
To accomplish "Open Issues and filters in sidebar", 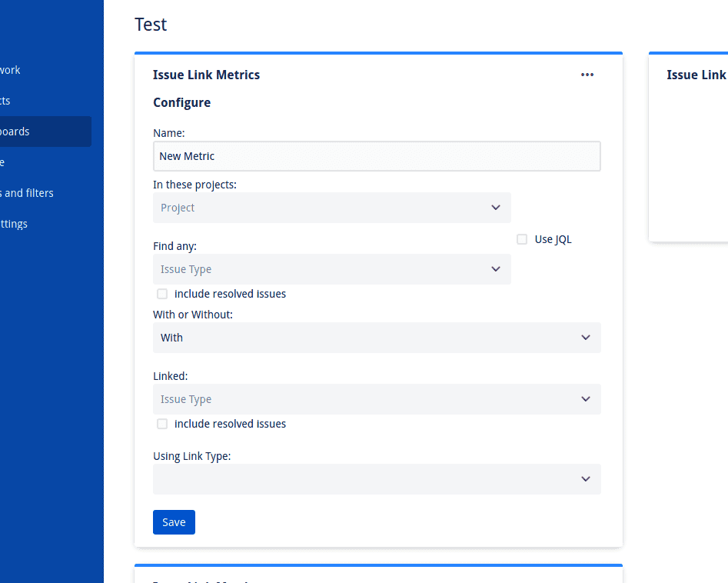I will point(26,193).
